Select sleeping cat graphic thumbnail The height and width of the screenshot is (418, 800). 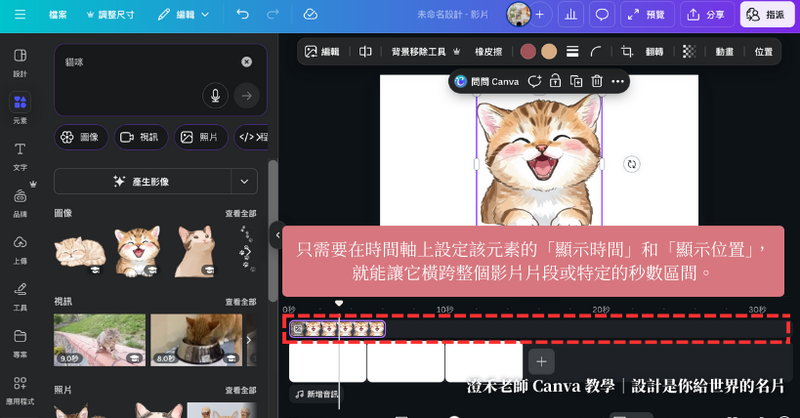pyautogui.click(x=80, y=252)
